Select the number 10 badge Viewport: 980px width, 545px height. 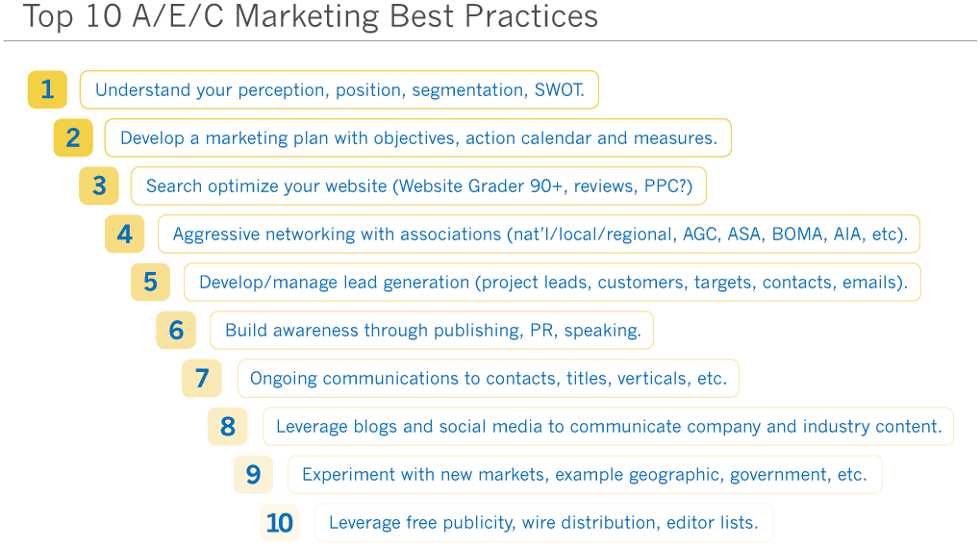coord(279,523)
